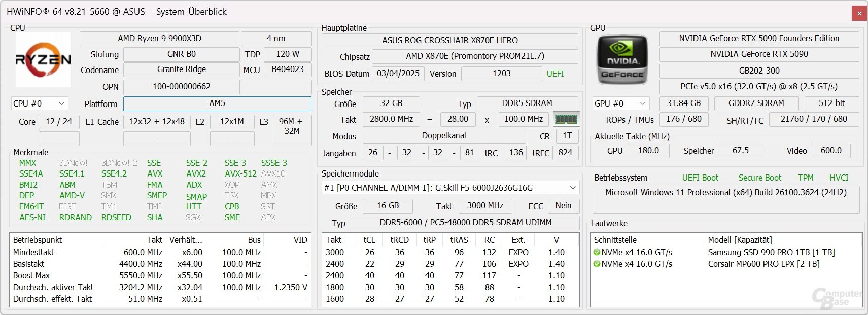
Task: Click the RDSEED feature flag
Action: click(x=116, y=217)
